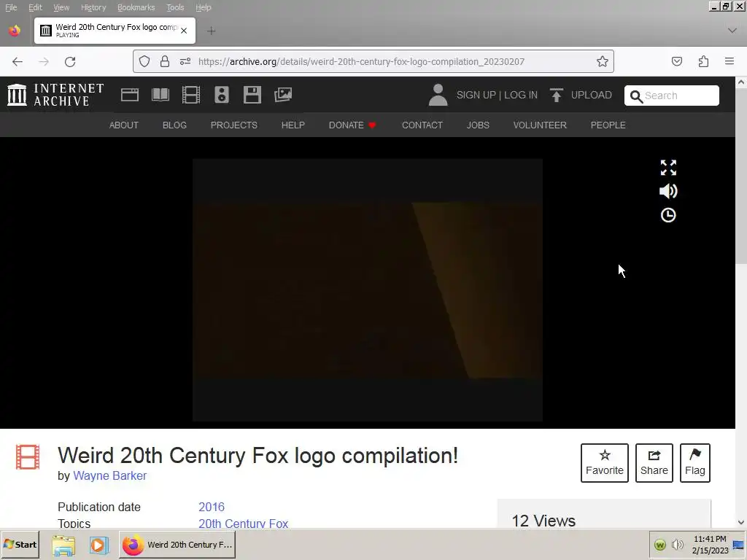Go back with browser back arrow
The height and width of the screenshot is (560, 747).
point(18,61)
